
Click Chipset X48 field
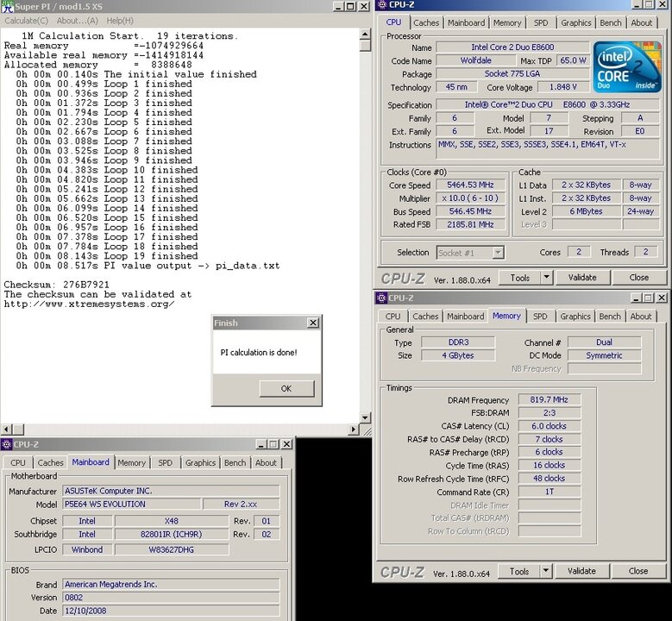(x=172, y=521)
